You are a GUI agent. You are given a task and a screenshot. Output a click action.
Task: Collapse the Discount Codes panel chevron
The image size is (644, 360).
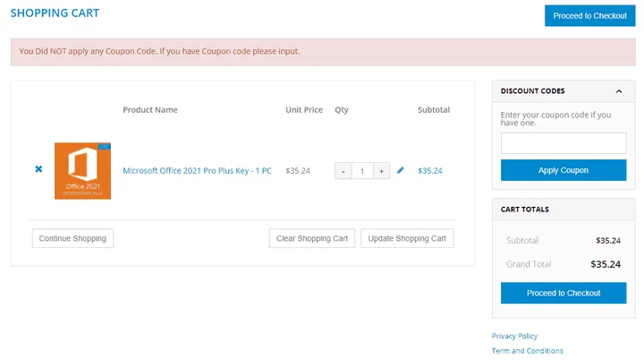[x=618, y=91]
